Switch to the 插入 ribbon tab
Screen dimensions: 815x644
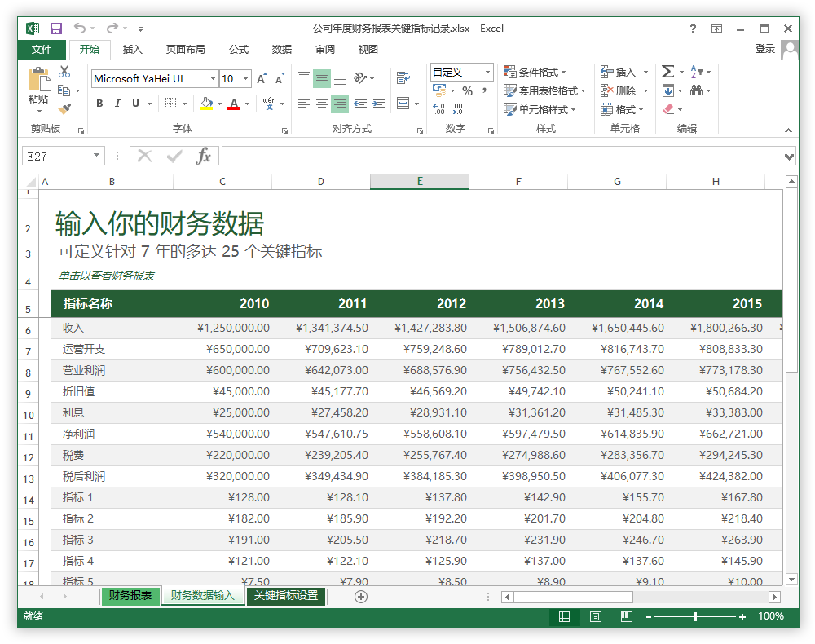click(x=133, y=50)
